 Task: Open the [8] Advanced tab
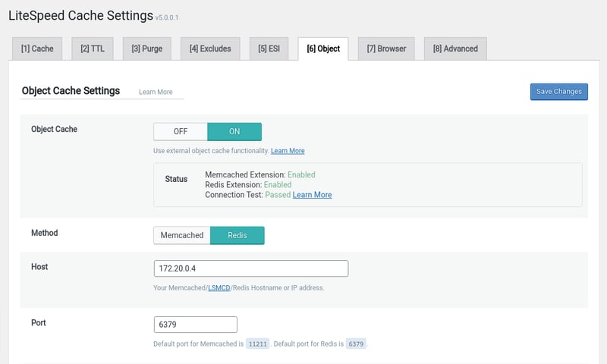455,49
